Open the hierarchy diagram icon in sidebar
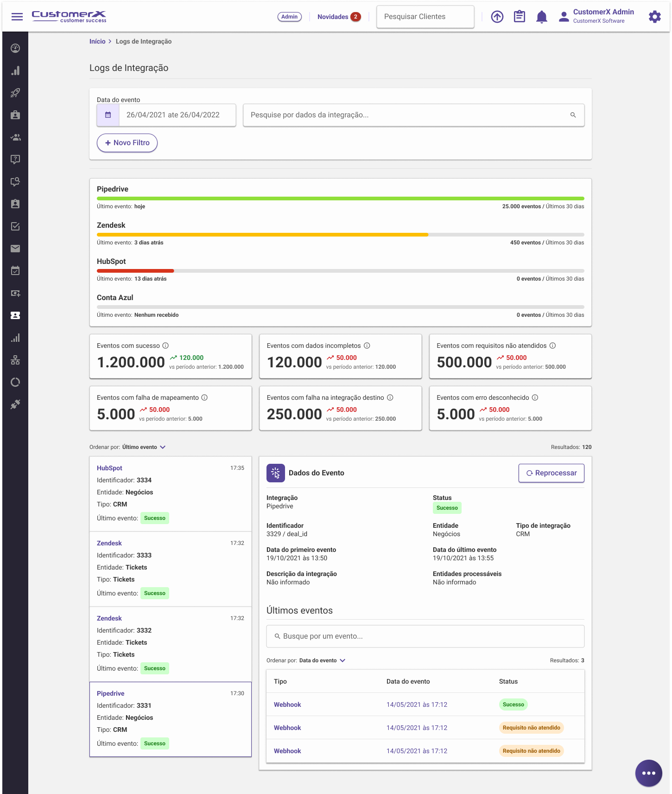Viewport: 672px width, 794px height. tap(15, 360)
